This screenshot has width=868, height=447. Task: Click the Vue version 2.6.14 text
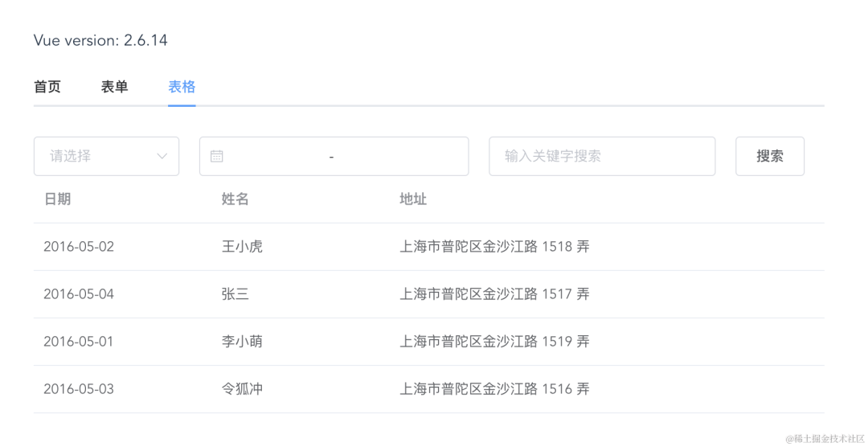click(x=100, y=40)
